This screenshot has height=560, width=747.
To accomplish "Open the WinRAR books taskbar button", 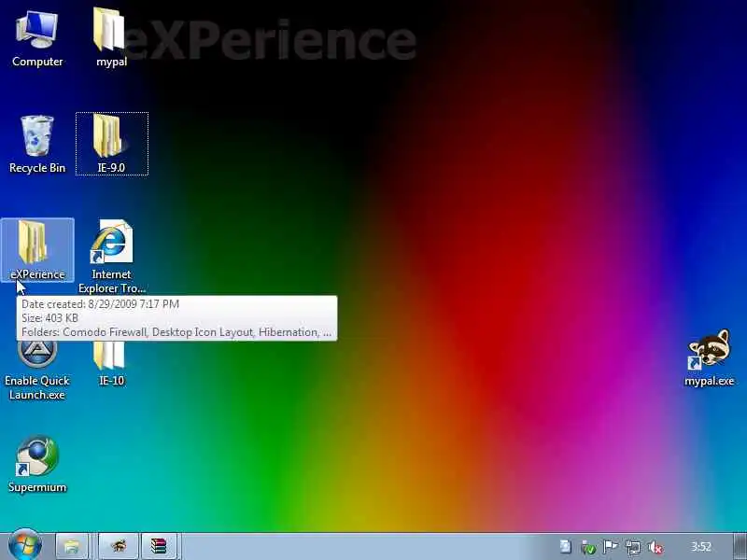I will (x=159, y=546).
